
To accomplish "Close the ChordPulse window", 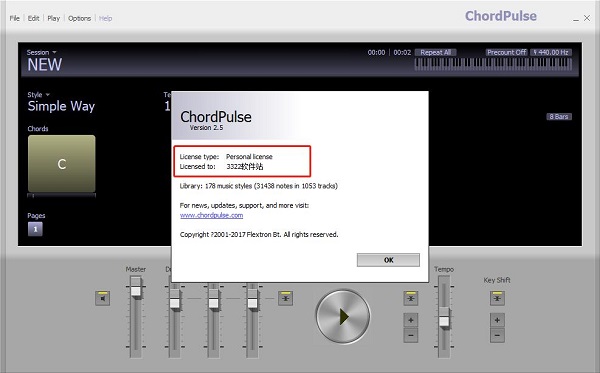I will [x=587, y=18].
